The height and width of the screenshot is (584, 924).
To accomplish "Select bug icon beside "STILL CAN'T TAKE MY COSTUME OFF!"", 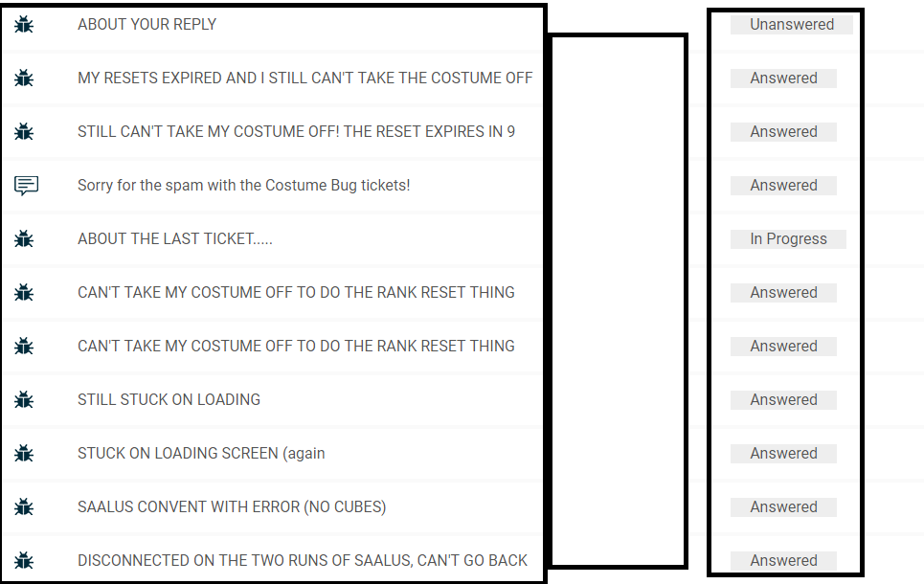I will 24,132.
